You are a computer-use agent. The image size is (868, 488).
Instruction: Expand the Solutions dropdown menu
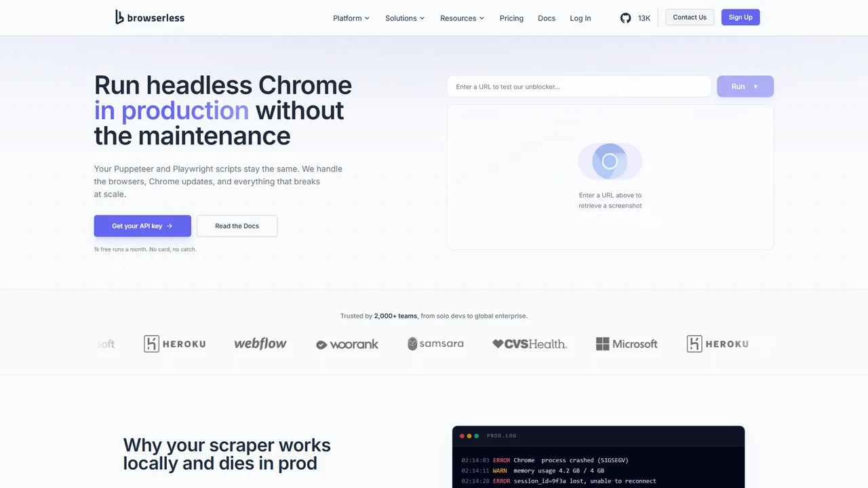pyautogui.click(x=405, y=18)
